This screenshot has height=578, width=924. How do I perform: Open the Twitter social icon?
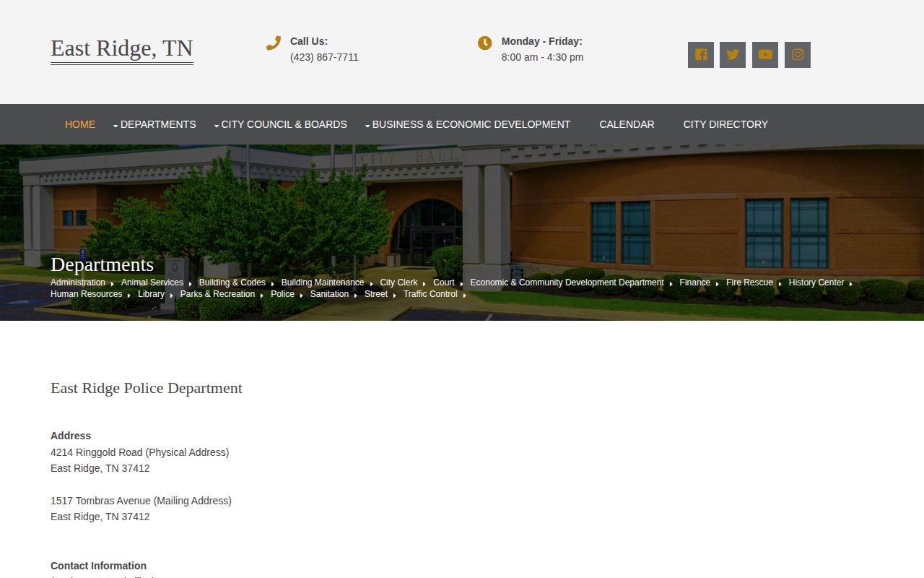click(733, 55)
